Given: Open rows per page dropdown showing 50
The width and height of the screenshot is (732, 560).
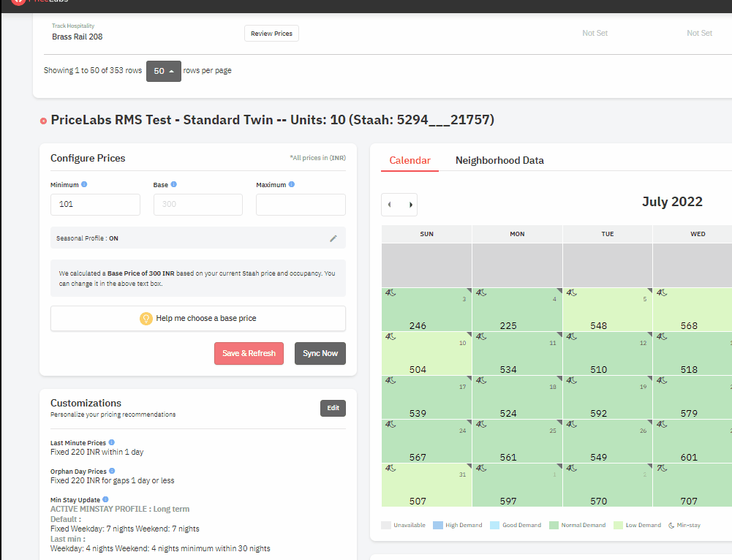Looking at the screenshot, I should coord(163,71).
